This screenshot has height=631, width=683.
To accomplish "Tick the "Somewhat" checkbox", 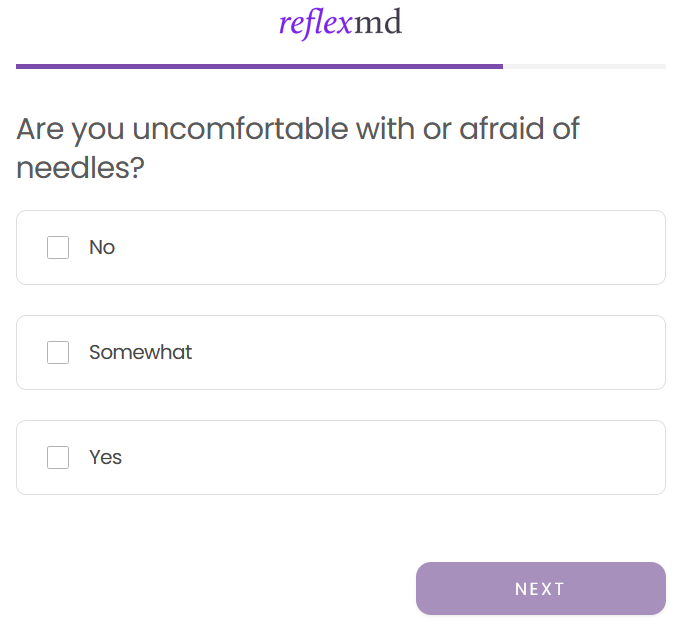I will click(58, 352).
